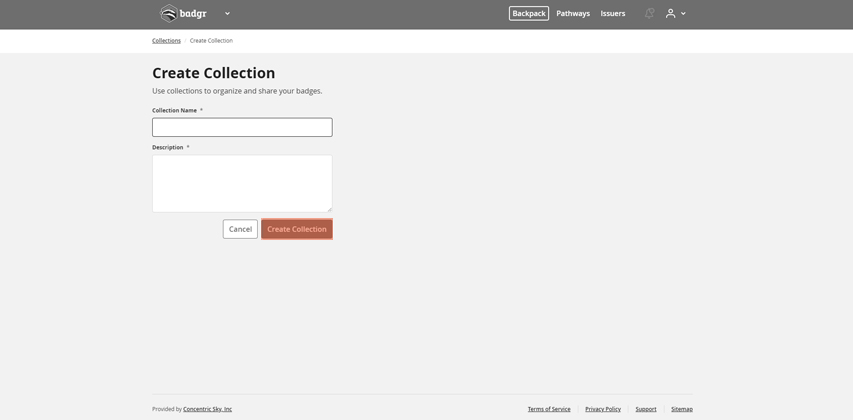
Task: Open the Backpack tab
Action: coord(529,14)
